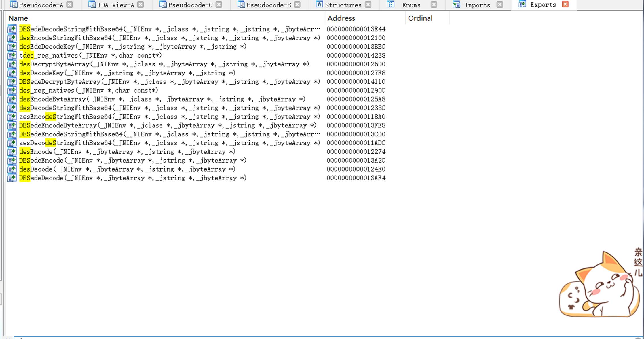
Task: Select the desDecryptByteArray export name
Action: click(164, 64)
